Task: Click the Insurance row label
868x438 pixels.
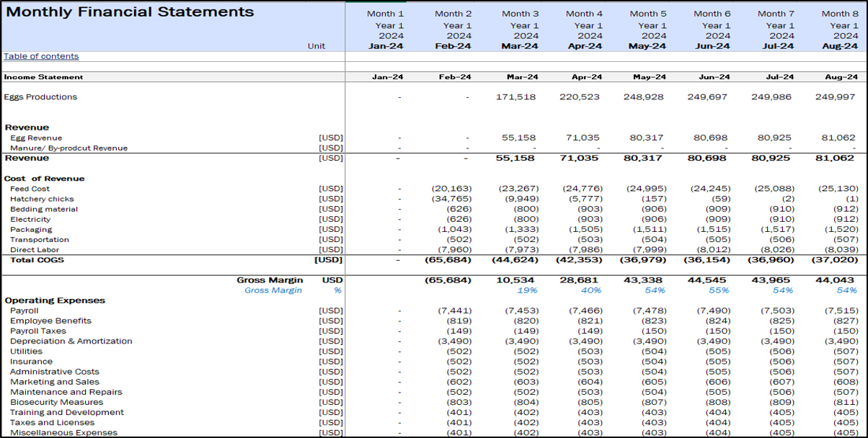Action: pyautogui.click(x=31, y=362)
